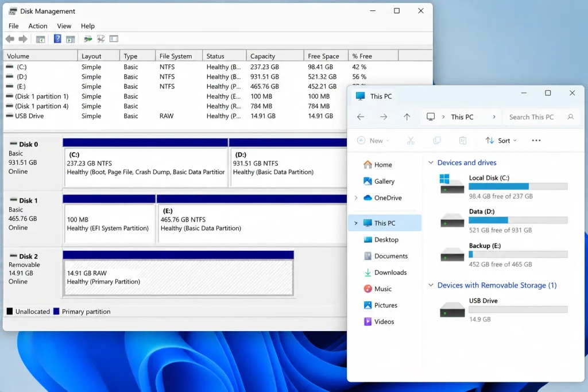Go forward in This PC window
This screenshot has height=392, width=588.
tap(384, 117)
